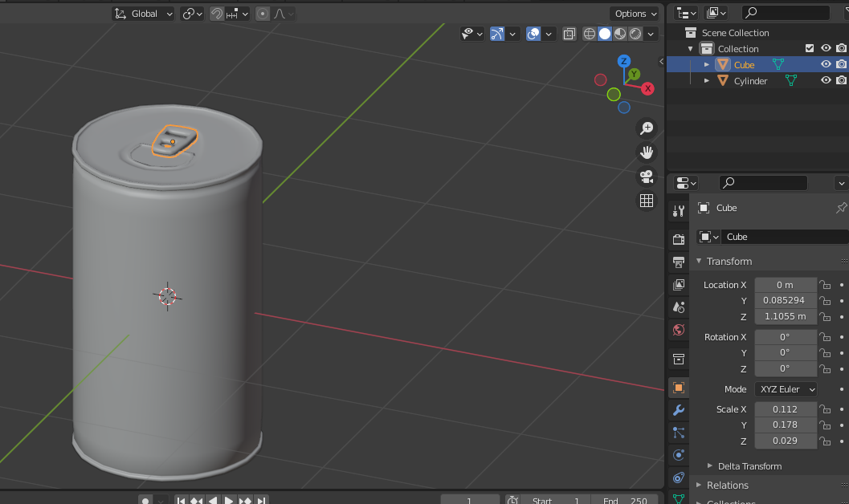Expand the Cube tree item
The image size is (849, 504).
707,65
